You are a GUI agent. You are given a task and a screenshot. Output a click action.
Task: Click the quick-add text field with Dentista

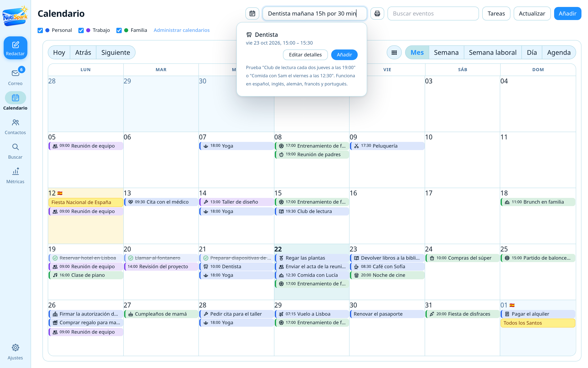pos(315,13)
